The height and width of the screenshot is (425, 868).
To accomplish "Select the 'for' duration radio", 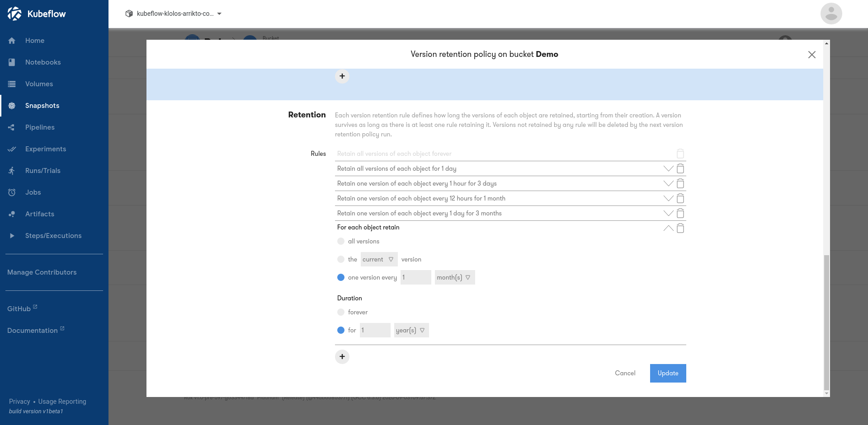I will tap(341, 330).
